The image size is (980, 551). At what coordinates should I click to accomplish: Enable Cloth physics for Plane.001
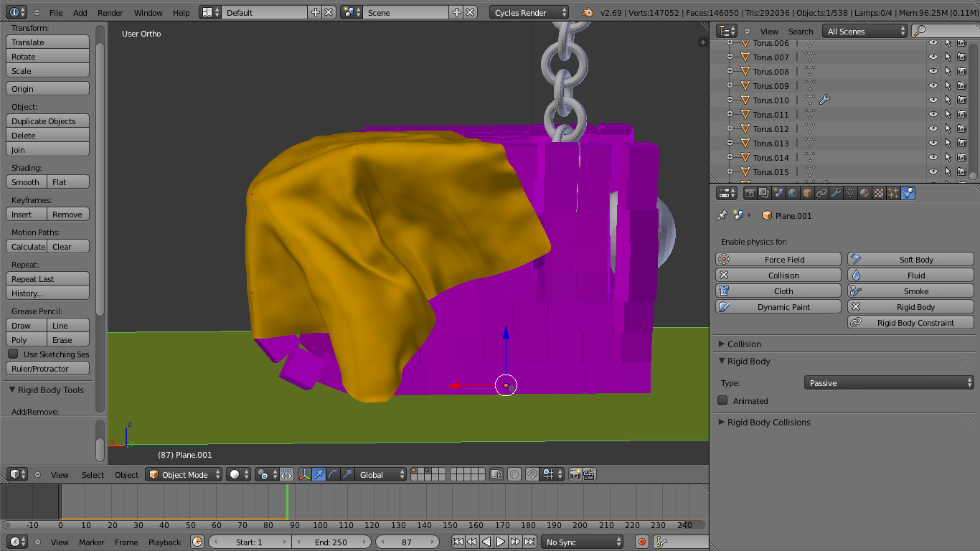coord(778,291)
